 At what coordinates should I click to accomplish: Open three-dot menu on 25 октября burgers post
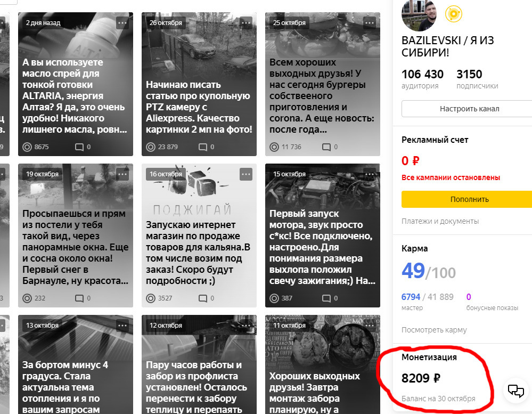[369, 23]
